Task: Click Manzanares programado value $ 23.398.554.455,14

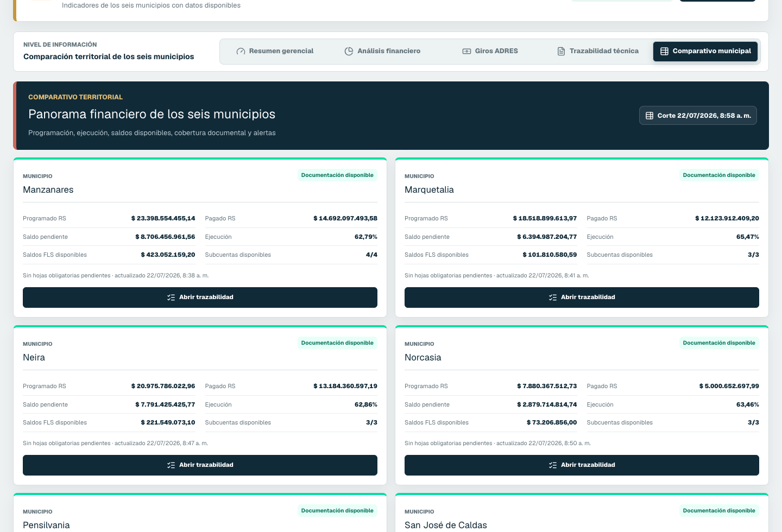Action: [x=163, y=218]
